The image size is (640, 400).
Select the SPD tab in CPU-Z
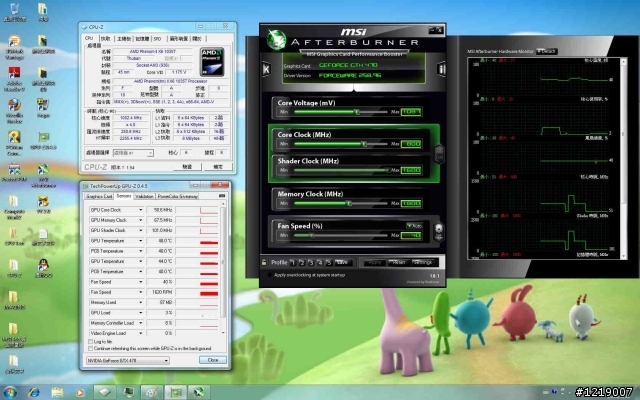[158, 39]
